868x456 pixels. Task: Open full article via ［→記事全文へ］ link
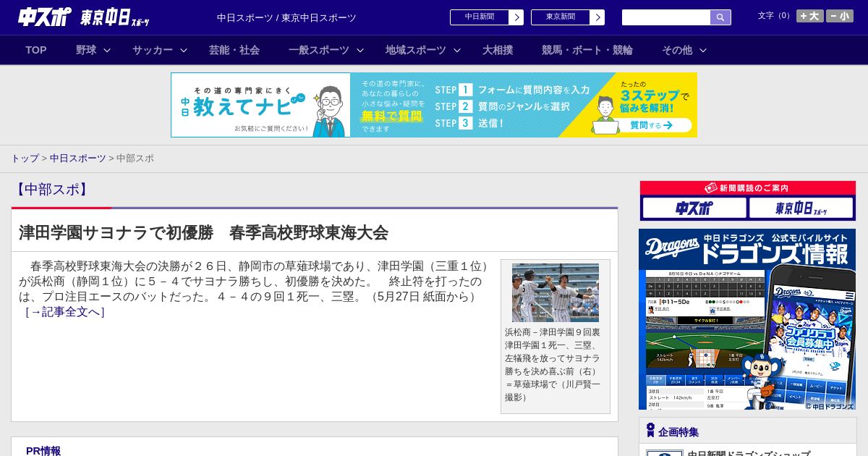[64, 312]
